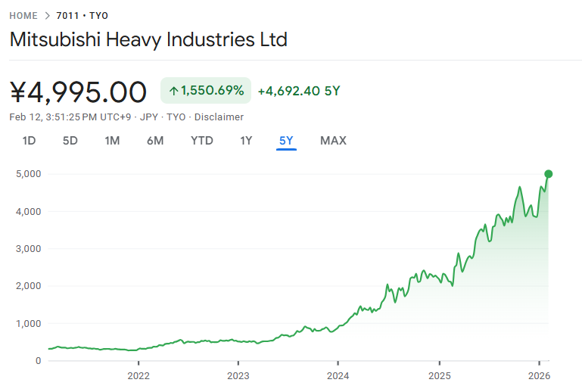
Task: Click the 1,550.69% change badge
Action: [205, 91]
